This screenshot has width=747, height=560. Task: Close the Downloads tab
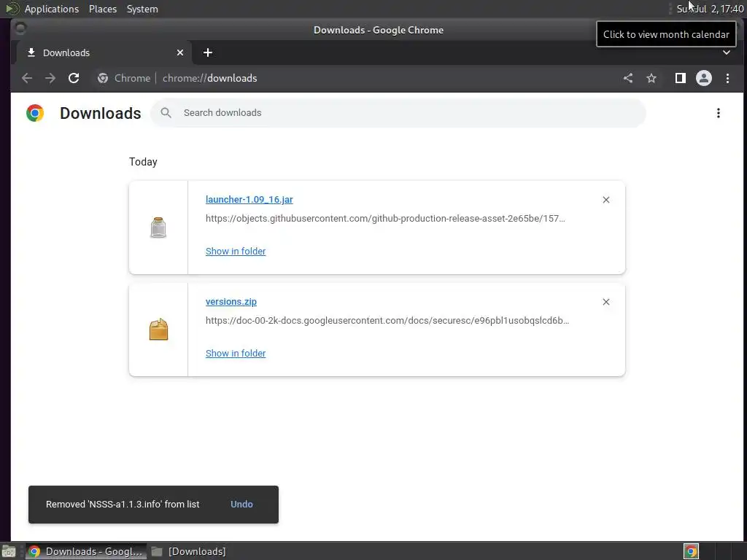pos(180,52)
